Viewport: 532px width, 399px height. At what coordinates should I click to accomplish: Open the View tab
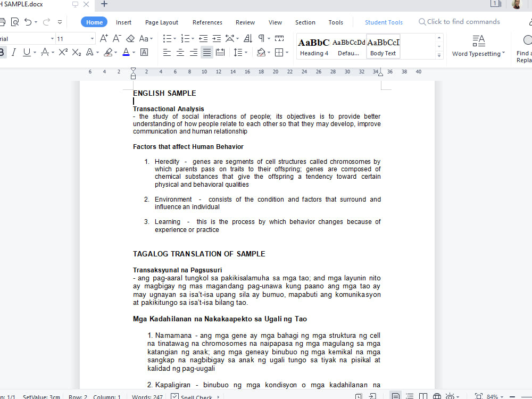(275, 22)
